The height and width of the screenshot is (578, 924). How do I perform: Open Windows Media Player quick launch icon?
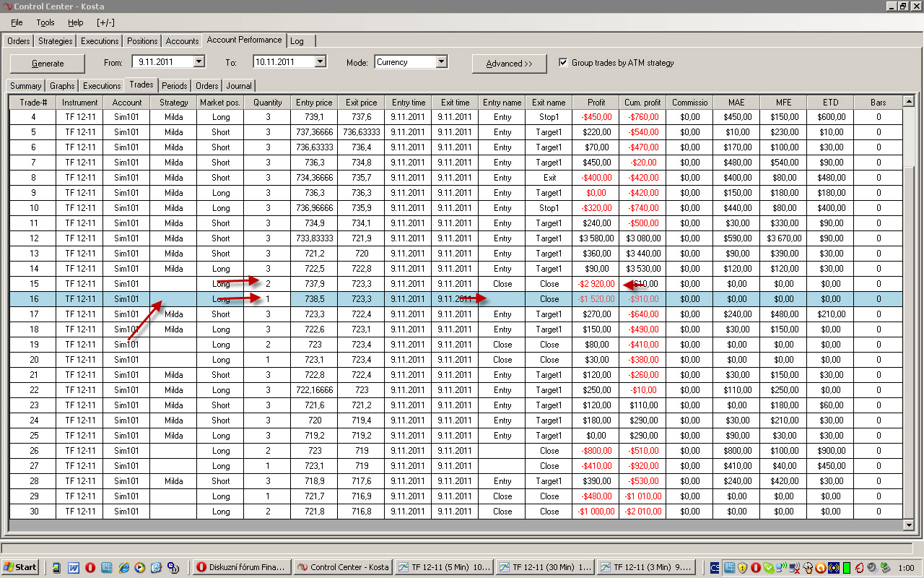(139, 567)
